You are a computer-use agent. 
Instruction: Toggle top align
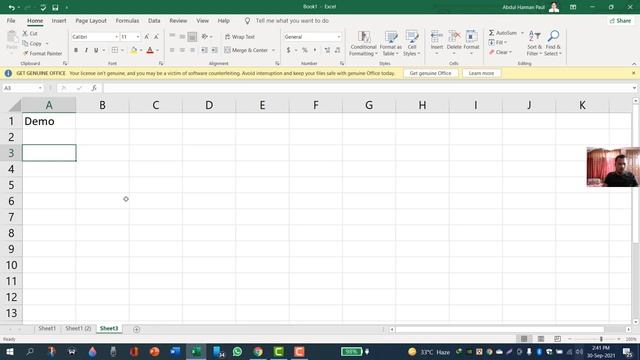click(172, 37)
